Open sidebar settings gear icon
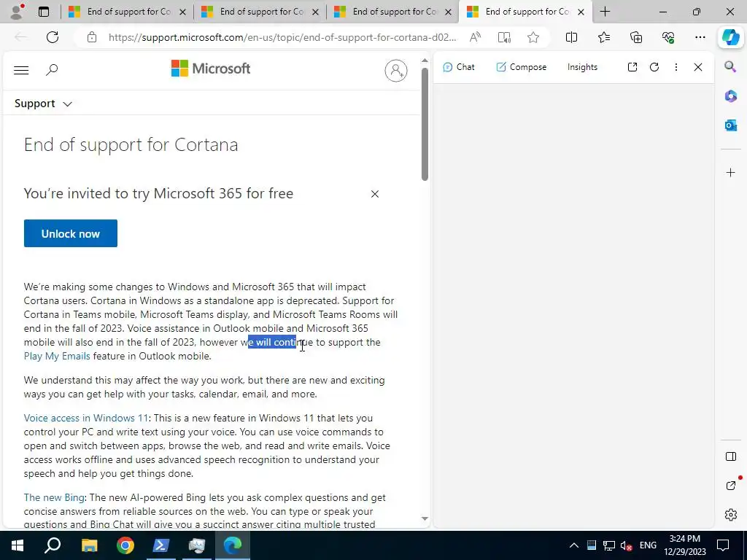Viewport: 747px width, 560px height. pyautogui.click(x=731, y=515)
